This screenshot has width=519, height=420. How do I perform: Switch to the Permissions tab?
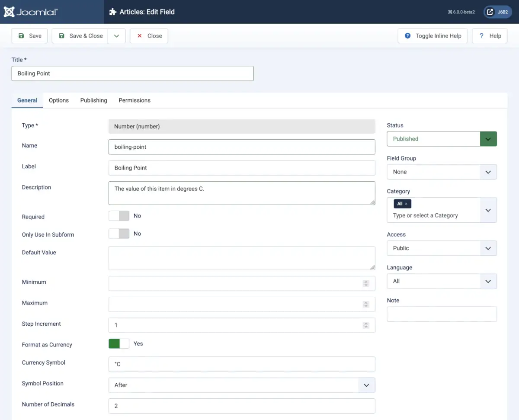click(135, 100)
